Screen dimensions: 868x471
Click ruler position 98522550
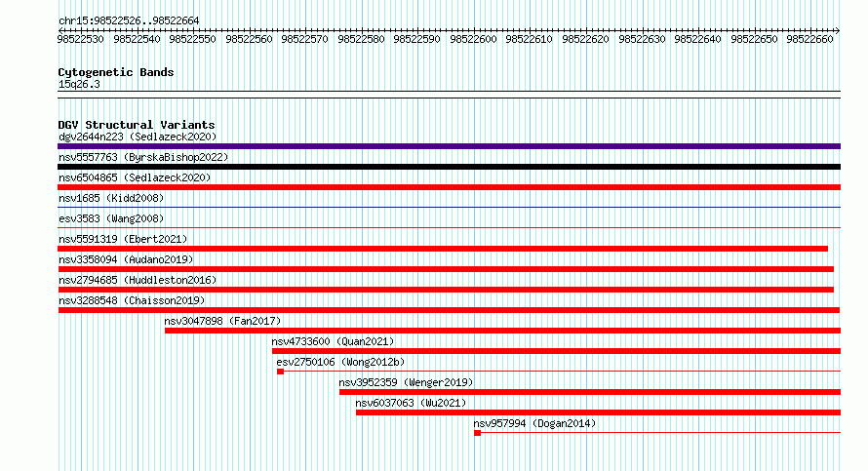click(x=193, y=39)
